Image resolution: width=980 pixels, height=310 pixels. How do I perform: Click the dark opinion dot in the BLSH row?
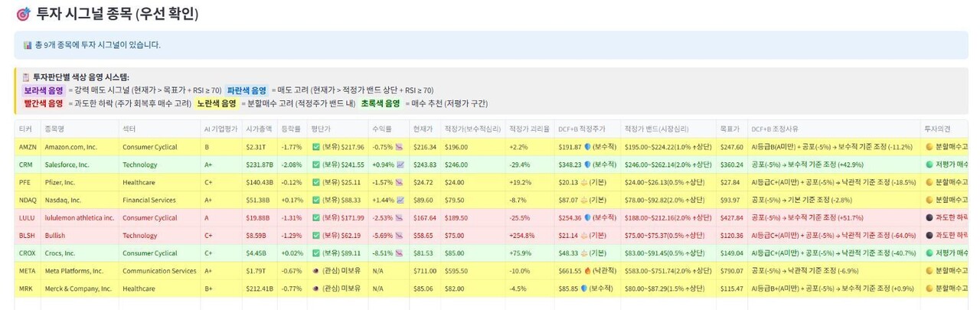point(929,235)
